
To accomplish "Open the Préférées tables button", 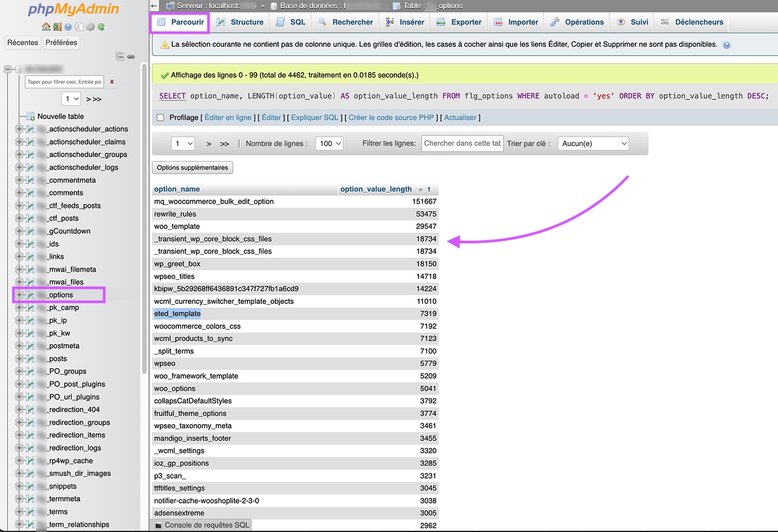I will [x=61, y=43].
